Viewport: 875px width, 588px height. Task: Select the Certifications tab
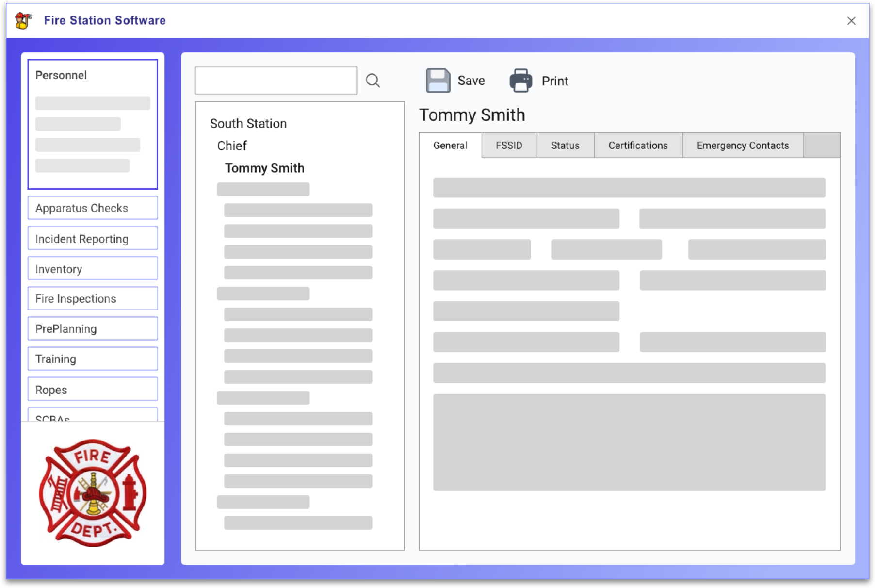[638, 146]
